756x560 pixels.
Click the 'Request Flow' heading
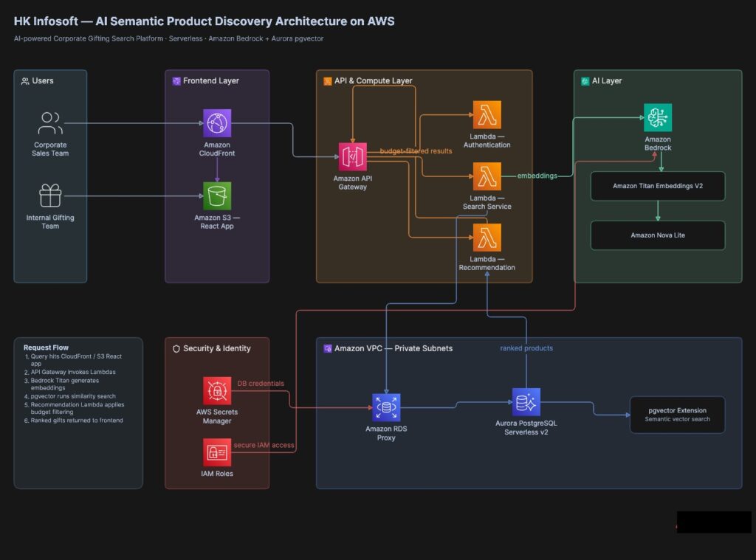(x=46, y=348)
